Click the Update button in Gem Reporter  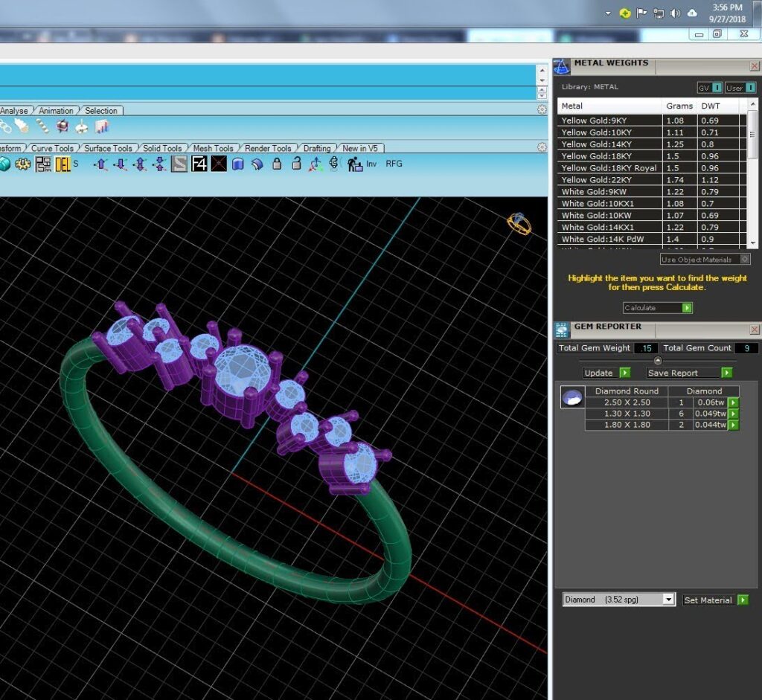tap(607, 373)
